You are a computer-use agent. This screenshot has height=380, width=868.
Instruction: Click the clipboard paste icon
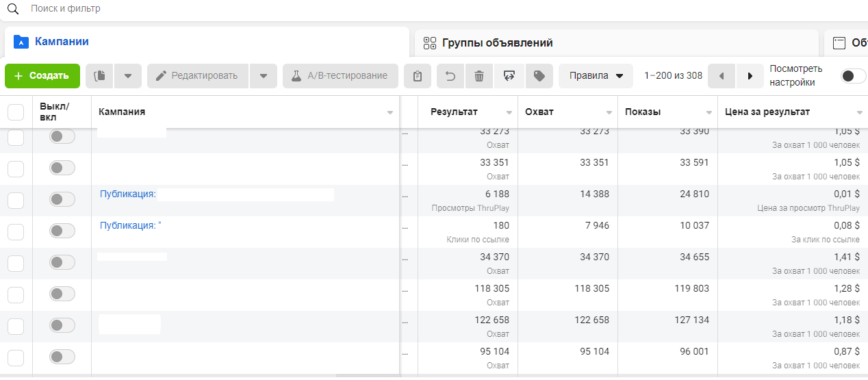(418, 76)
